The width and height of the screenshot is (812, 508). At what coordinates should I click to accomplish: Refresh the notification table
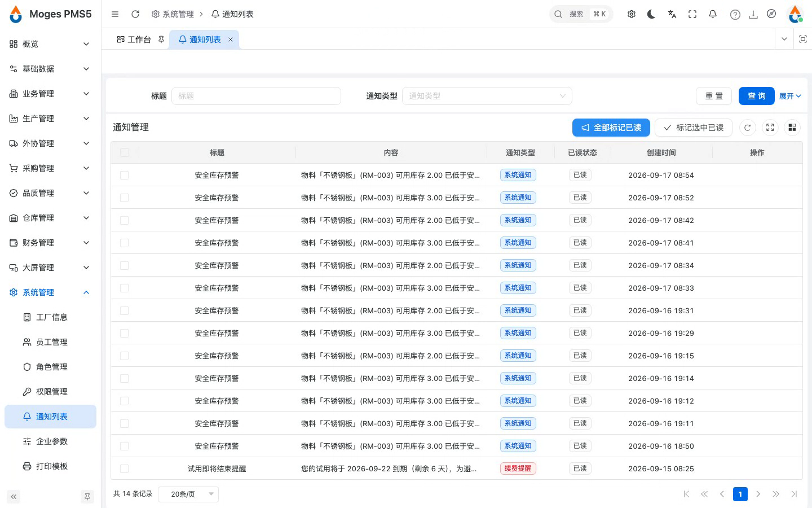click(747, 128)
